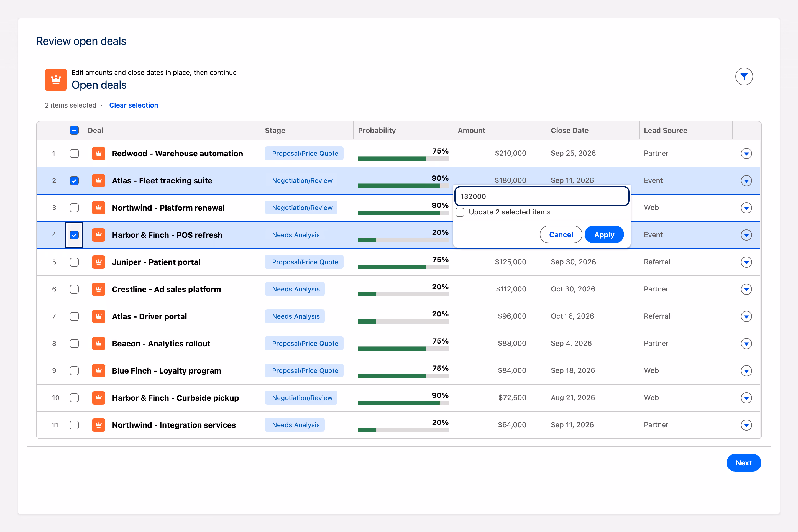Click the Clear selection link
This screenshot has height=532, width=798.
coord(133,105)
